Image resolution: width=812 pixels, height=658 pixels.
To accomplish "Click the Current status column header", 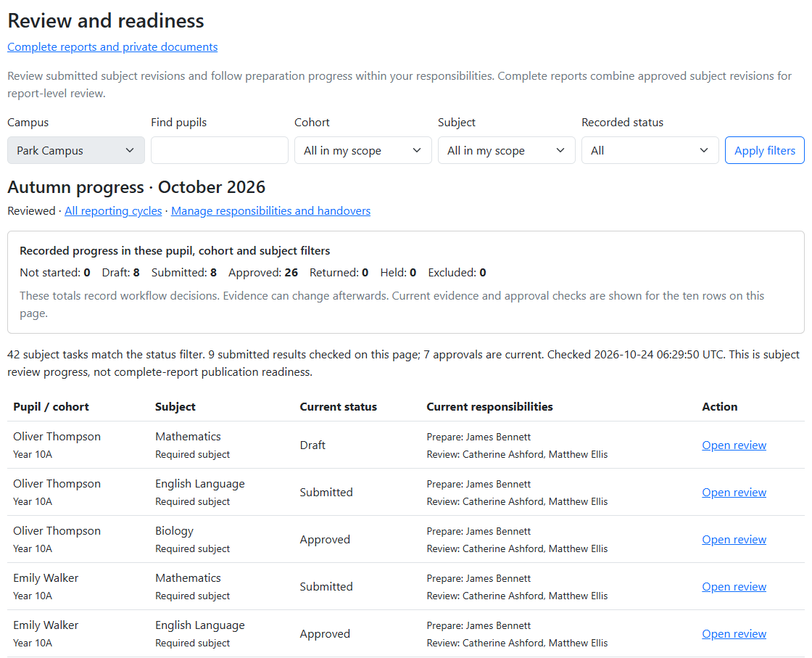I will (x=338, y=407).
